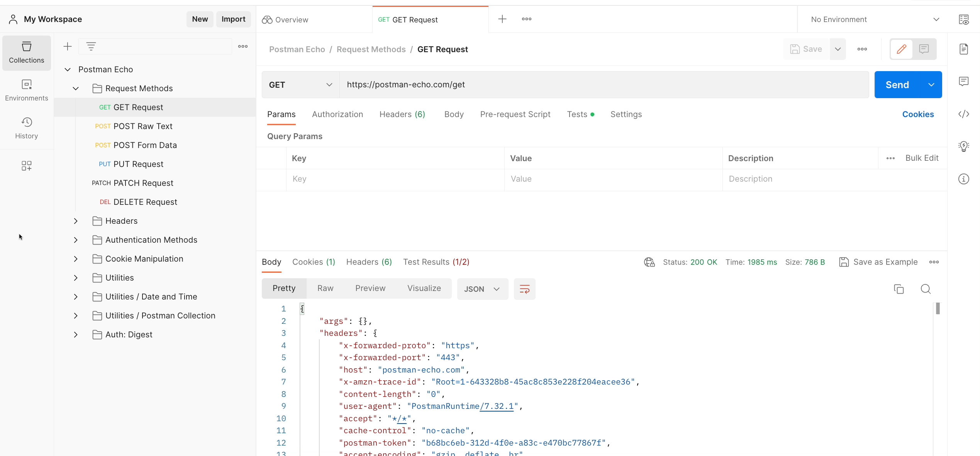Open the Cookies panel
980x456 pixels.
tap(917, 114)
